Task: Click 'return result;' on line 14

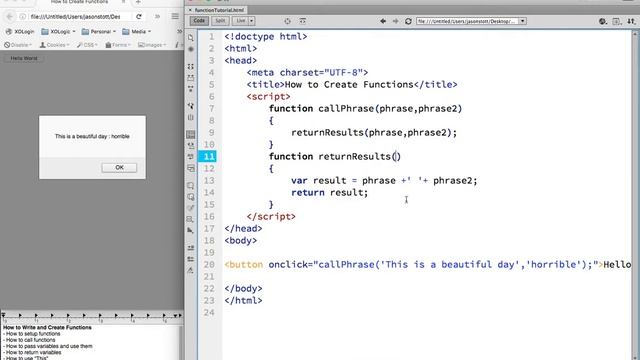Action: [x=329, y=193]
